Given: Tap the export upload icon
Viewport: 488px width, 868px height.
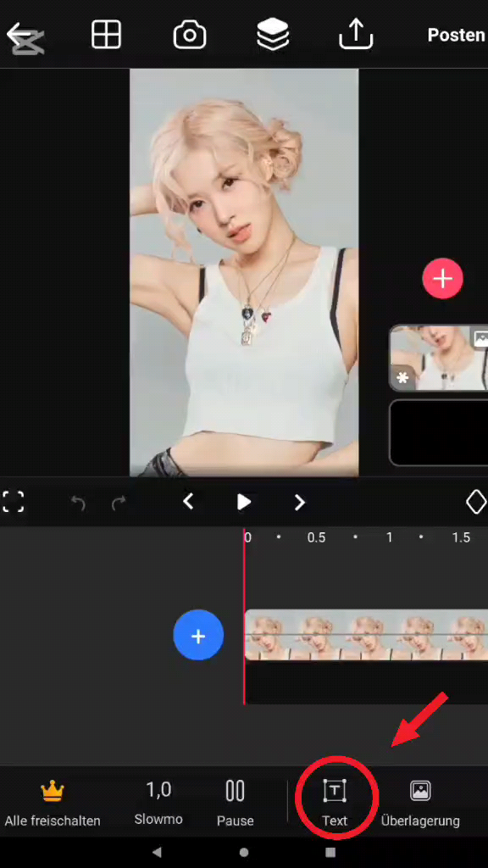Looking at the screenshot, I should [x=356, y=35].
